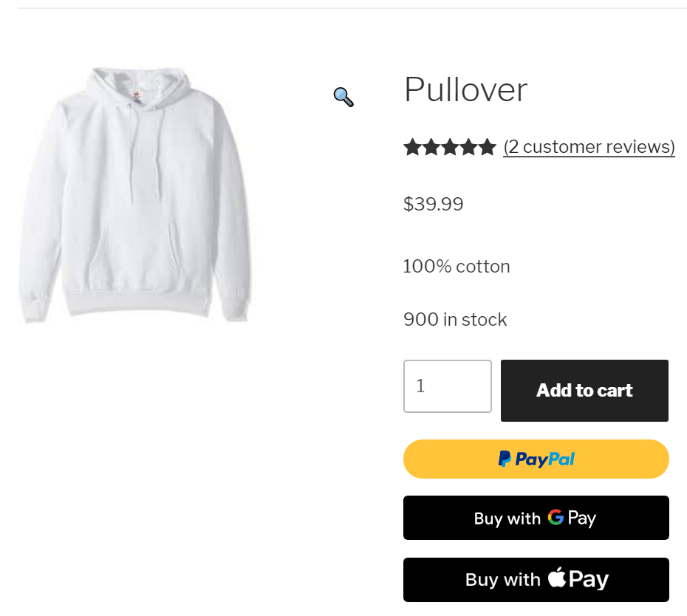Viewport: 687px width, 616px height.
Task: Click the 100% cotton description
Action: click(x=457, y=266)
